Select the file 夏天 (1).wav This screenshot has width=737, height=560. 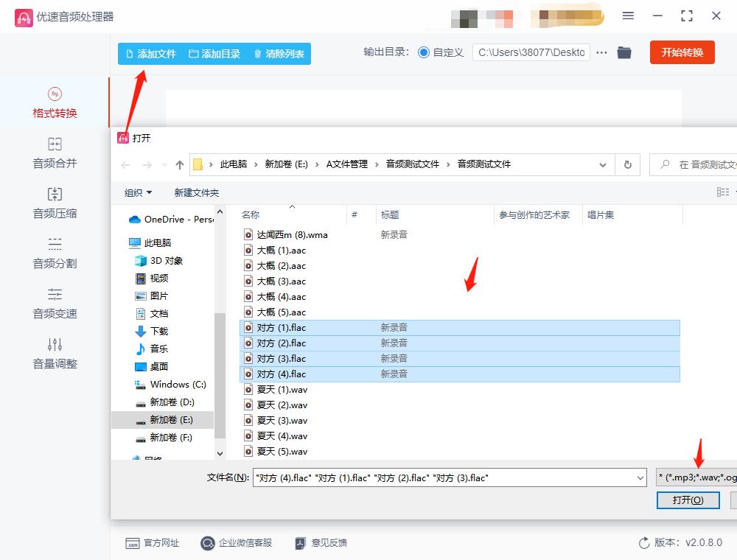pyautogui.click(x=283, y=389)
